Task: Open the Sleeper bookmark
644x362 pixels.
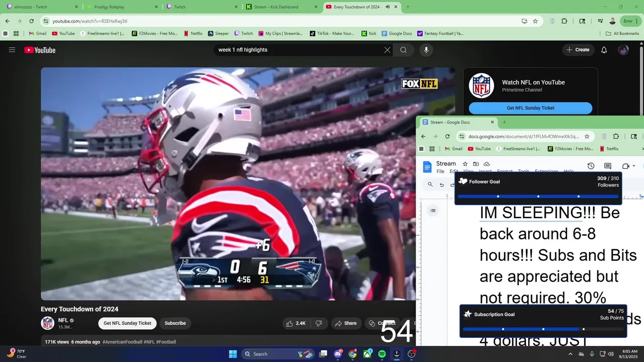Action: pos(218,34)
